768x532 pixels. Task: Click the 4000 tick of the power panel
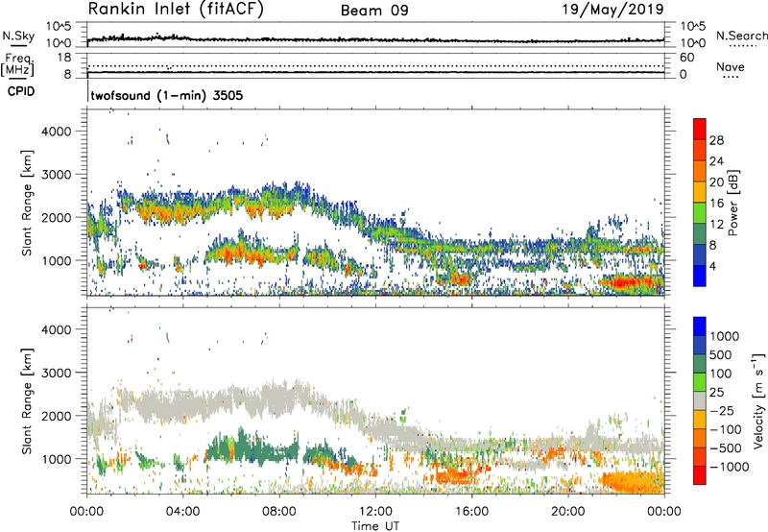point(57,132)
